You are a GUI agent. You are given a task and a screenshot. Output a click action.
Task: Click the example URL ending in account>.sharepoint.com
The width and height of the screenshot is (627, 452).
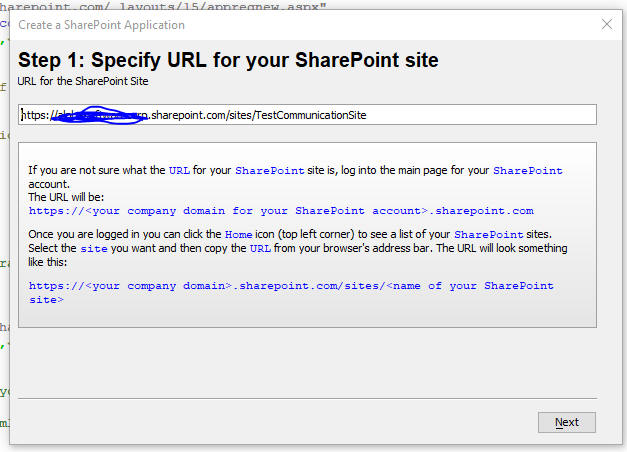pyautogui.click(x=281, y=211)
